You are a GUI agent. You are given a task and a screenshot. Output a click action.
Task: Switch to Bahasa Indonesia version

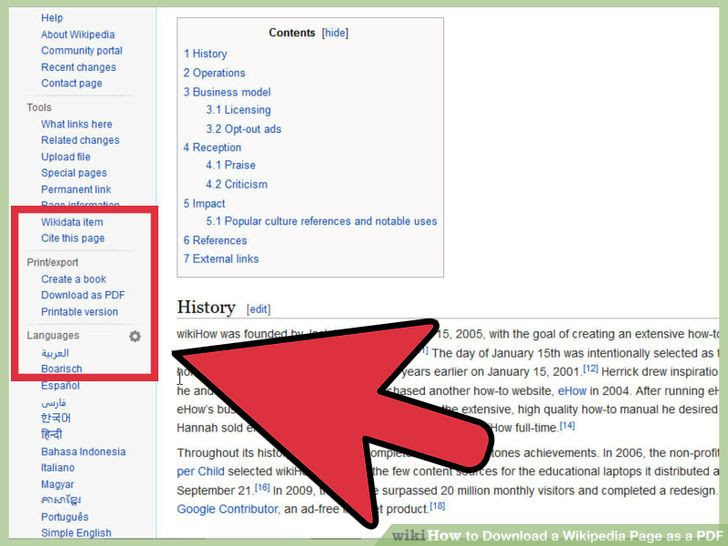tap(83, 452)
